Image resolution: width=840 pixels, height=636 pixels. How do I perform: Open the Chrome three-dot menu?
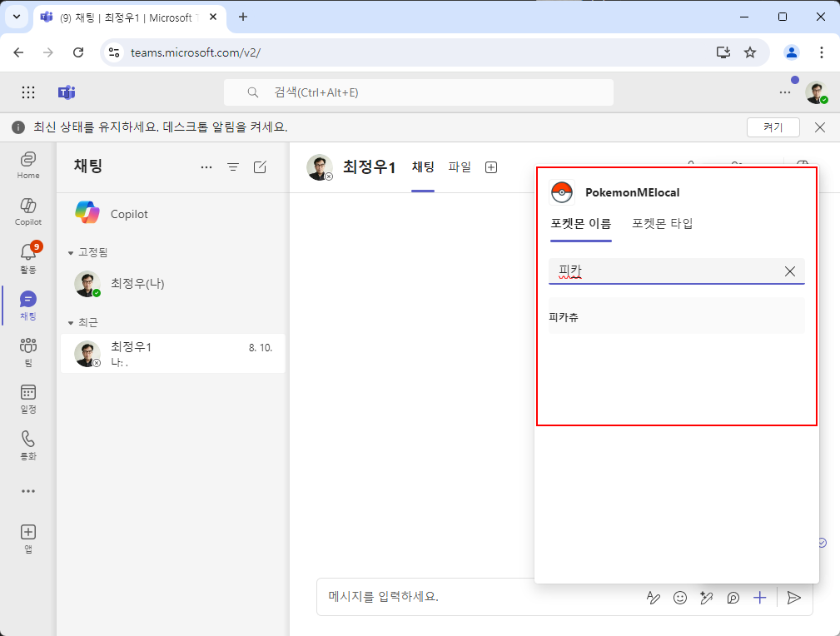pos(821,52)
